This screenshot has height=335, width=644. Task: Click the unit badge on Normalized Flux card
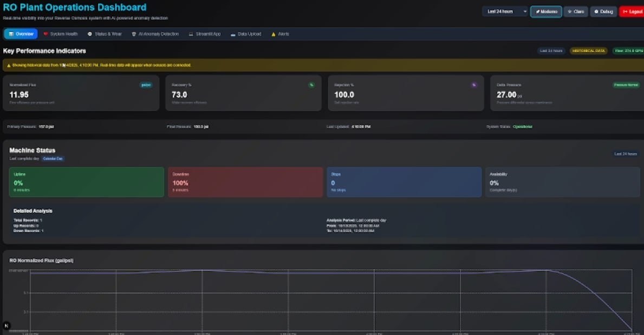click(146, 85)
